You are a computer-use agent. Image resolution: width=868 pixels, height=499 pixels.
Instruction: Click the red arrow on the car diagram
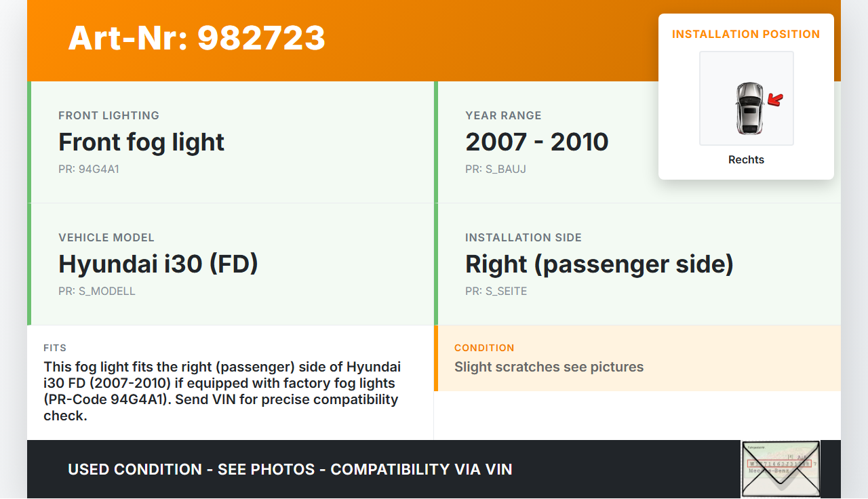[x=775, y=100]
